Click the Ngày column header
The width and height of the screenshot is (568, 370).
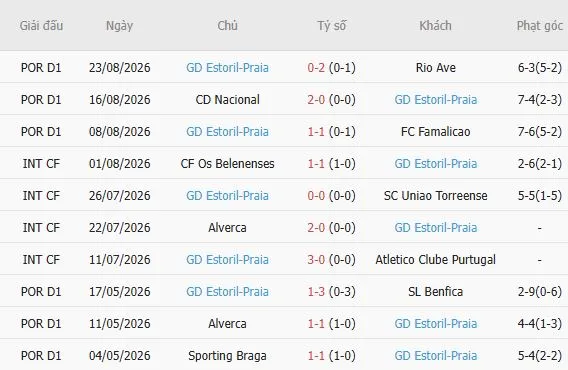[x=119, y=26]
